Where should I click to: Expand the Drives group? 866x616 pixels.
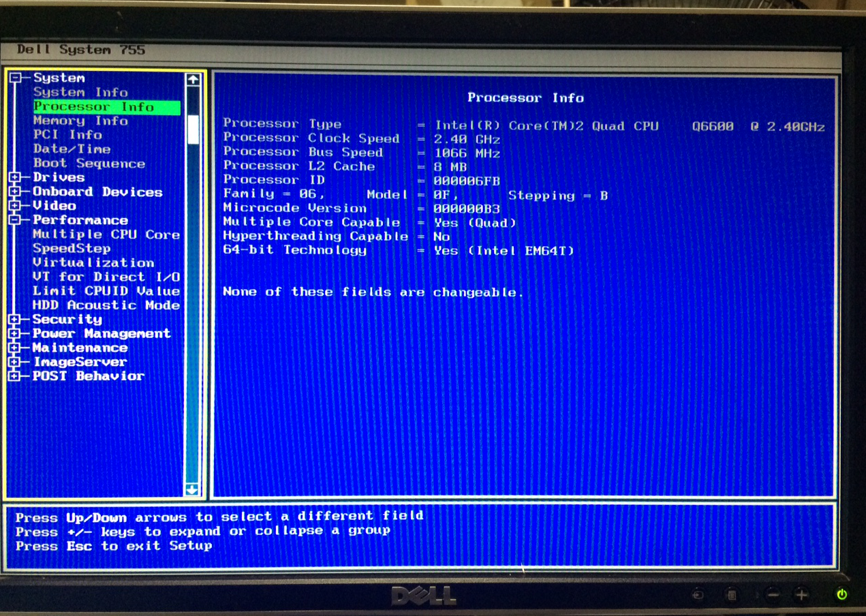(15, 177)
